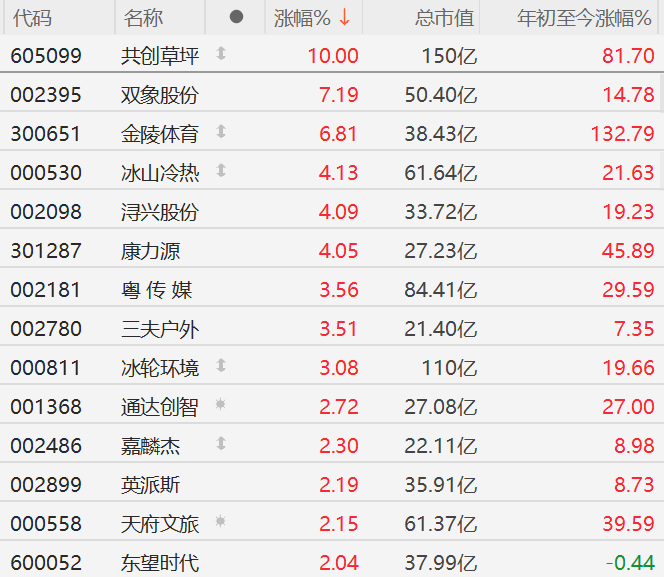Sort by 涨幅% column header

(302, 18)
